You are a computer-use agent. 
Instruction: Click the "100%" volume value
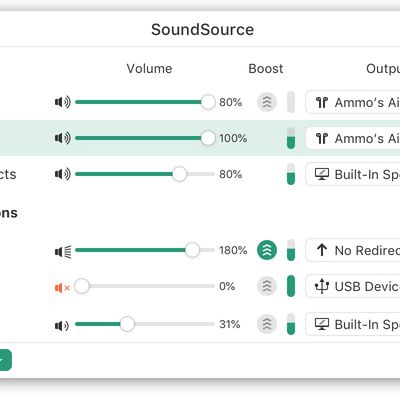tap(233, 138)
